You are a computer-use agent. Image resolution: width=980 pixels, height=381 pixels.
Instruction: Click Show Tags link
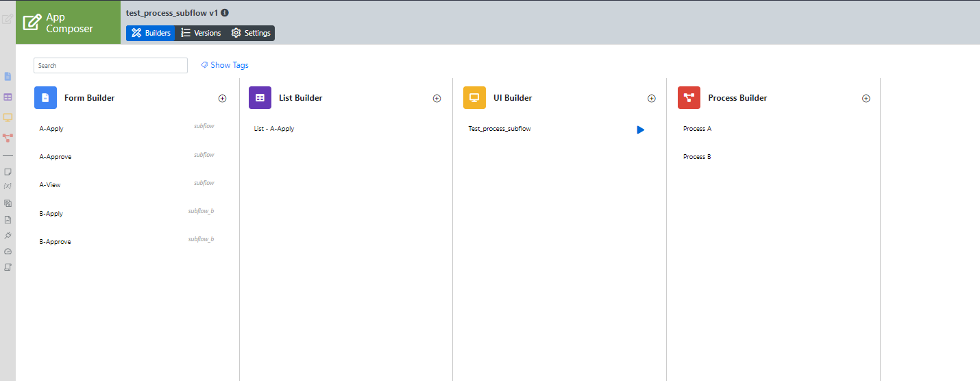click(x=225, y=65)
